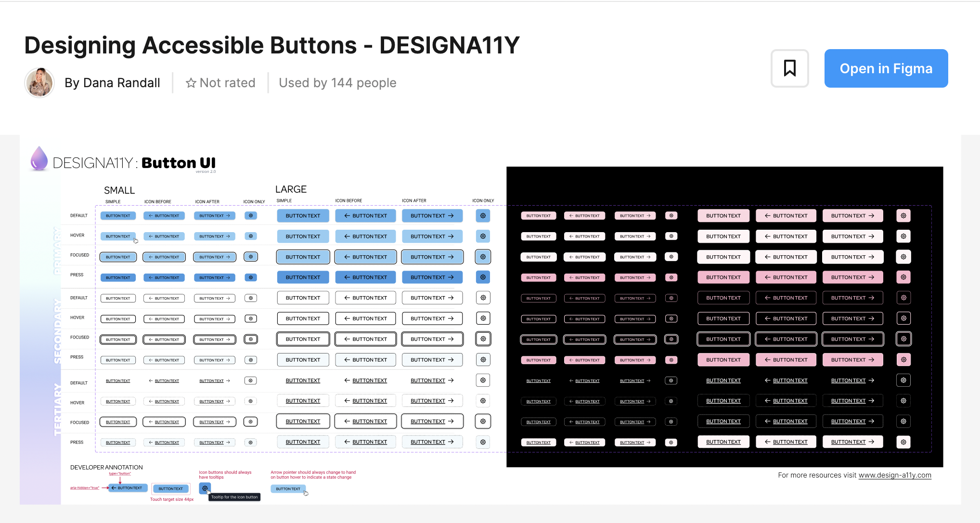The width and height of the screenshot is (980, 523).
Task: Click the gear icon above the tooltip
Action: 205,488
